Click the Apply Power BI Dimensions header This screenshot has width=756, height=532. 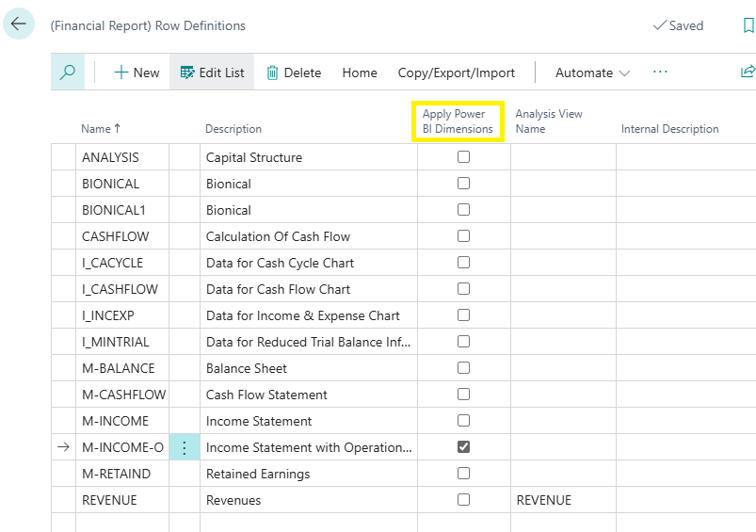458,121
